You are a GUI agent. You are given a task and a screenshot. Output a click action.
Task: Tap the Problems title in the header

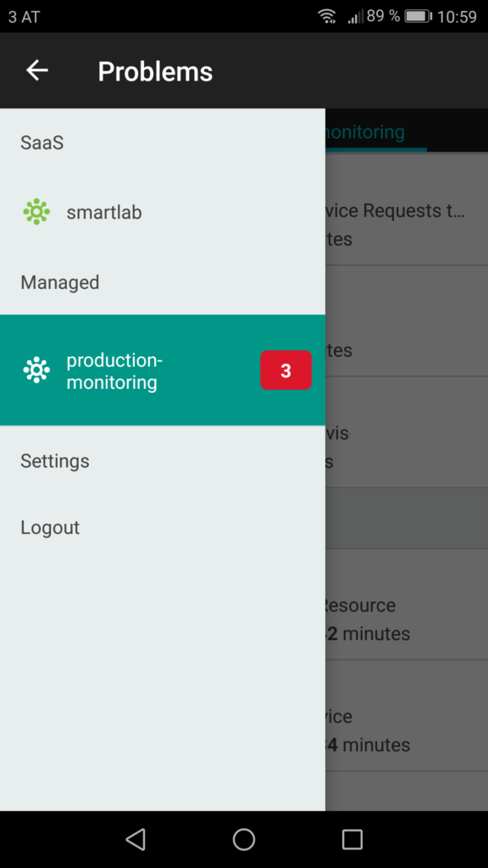155,71
